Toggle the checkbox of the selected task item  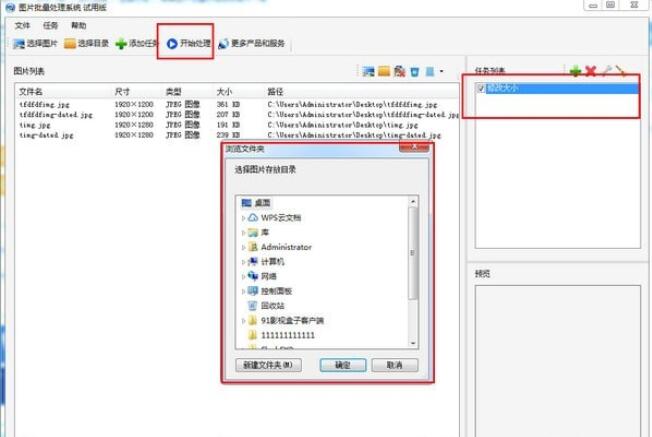481,88
